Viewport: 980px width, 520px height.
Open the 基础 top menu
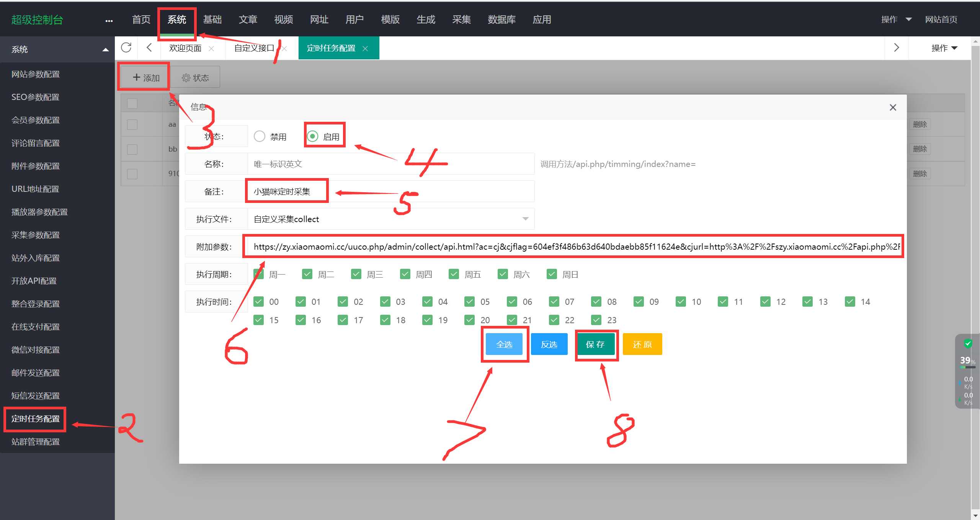(212, 20)
